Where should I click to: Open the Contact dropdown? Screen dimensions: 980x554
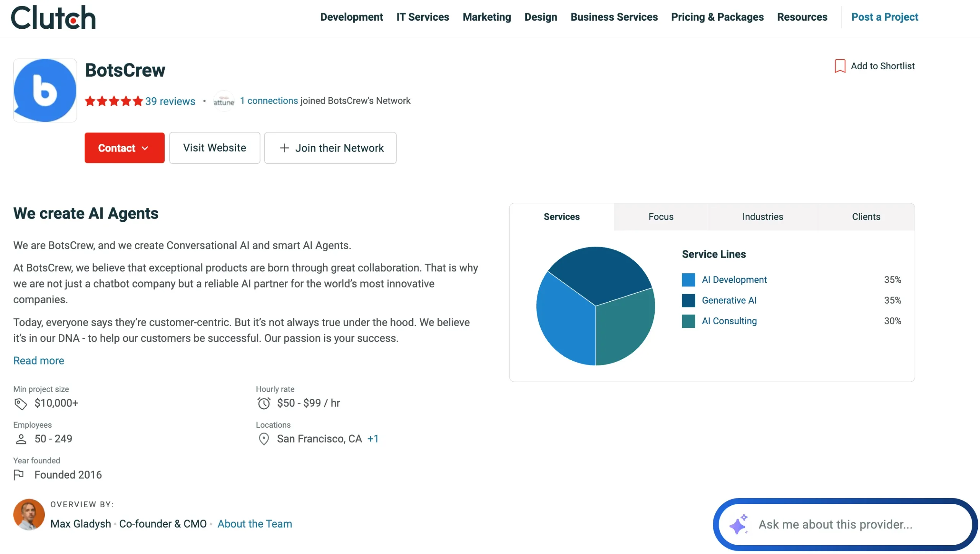pos(124,148)
